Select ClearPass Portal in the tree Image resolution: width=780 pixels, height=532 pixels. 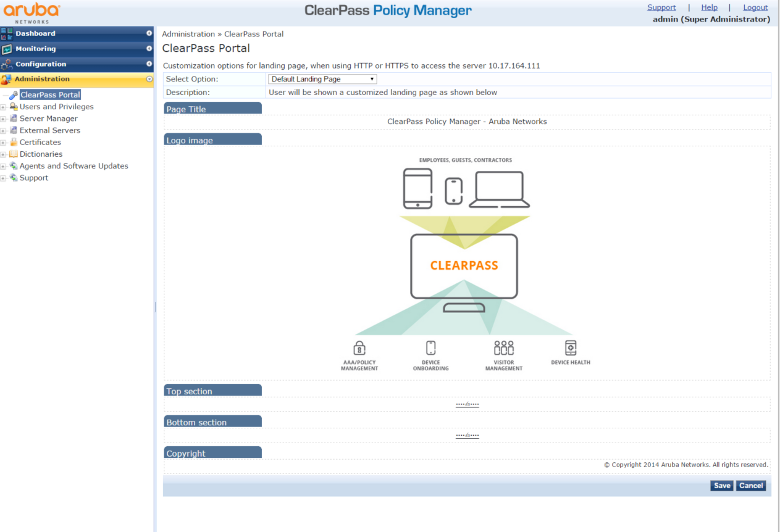[50, 95]
